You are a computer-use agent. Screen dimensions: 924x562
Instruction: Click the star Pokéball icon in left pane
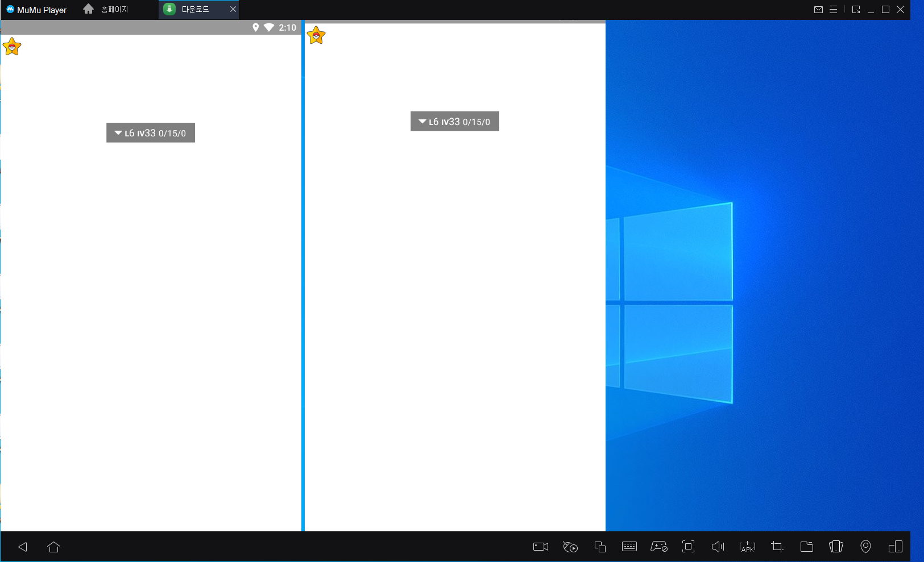[x=12, y=47]
